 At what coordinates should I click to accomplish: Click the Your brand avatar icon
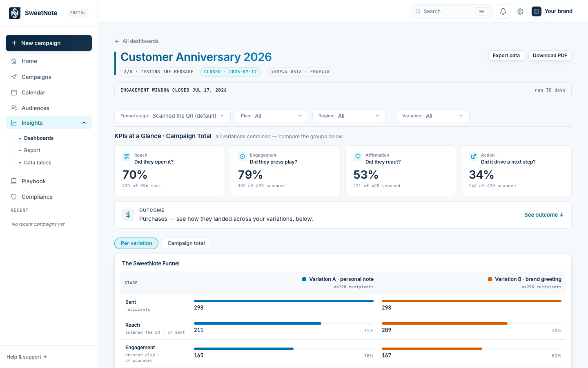(537, 11)
